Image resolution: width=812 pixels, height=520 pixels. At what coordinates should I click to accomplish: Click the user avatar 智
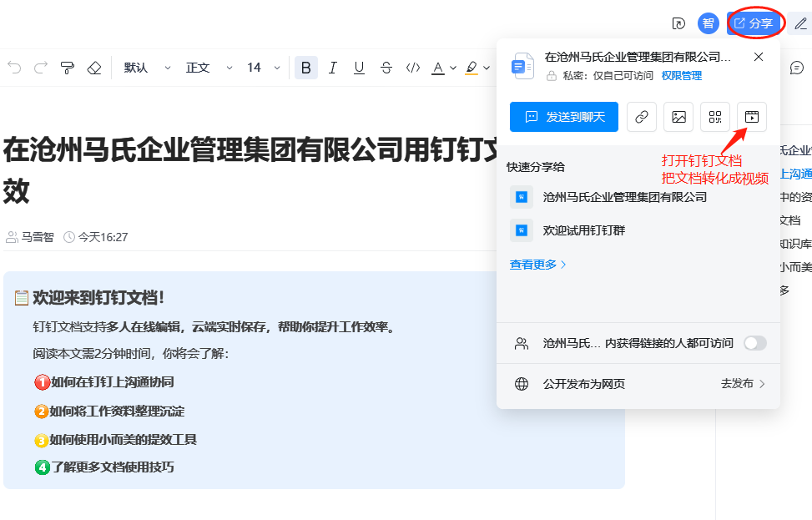[708, 23]
